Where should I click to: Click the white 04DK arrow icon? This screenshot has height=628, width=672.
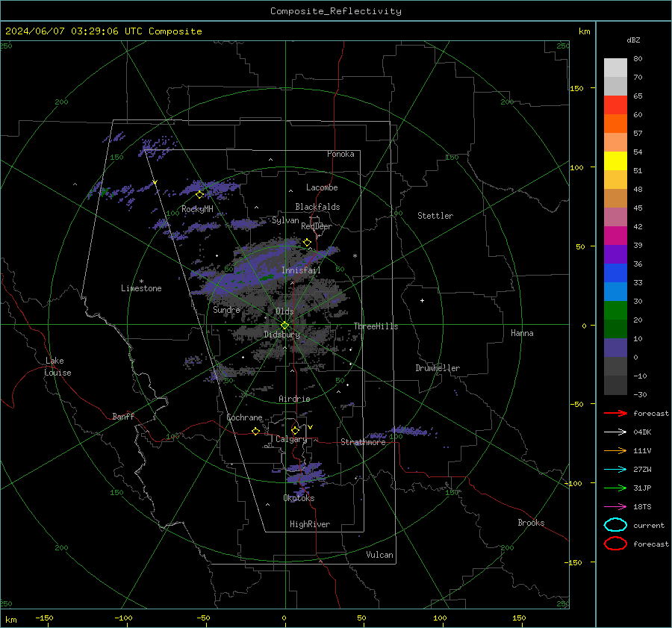(615, 432)
